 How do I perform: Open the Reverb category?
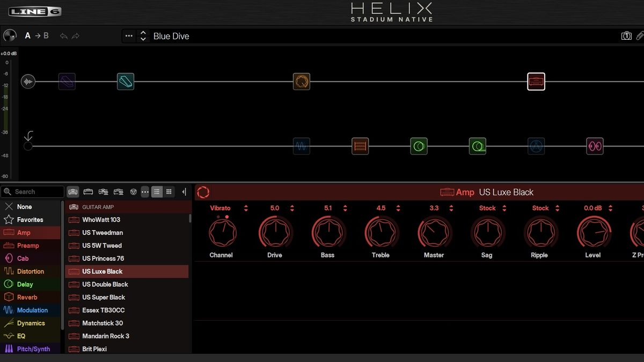(31, 297)
